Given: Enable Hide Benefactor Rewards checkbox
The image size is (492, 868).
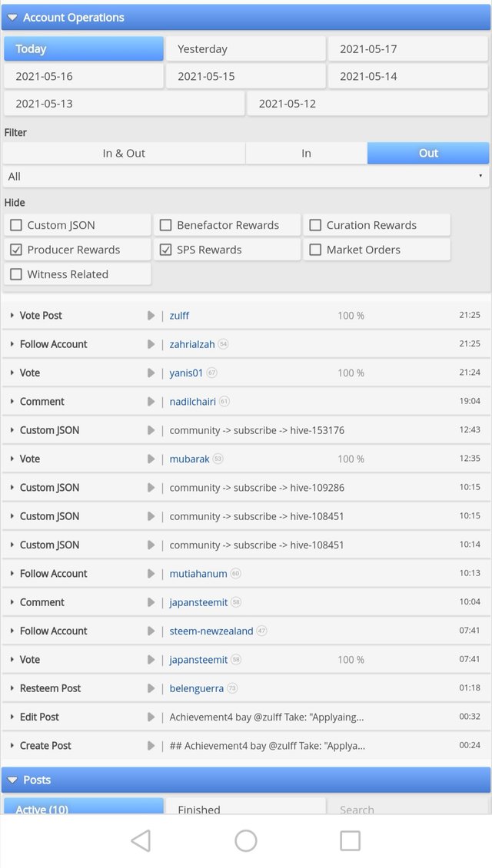Looking at the screenshot, I should click(x=165, y=225).
